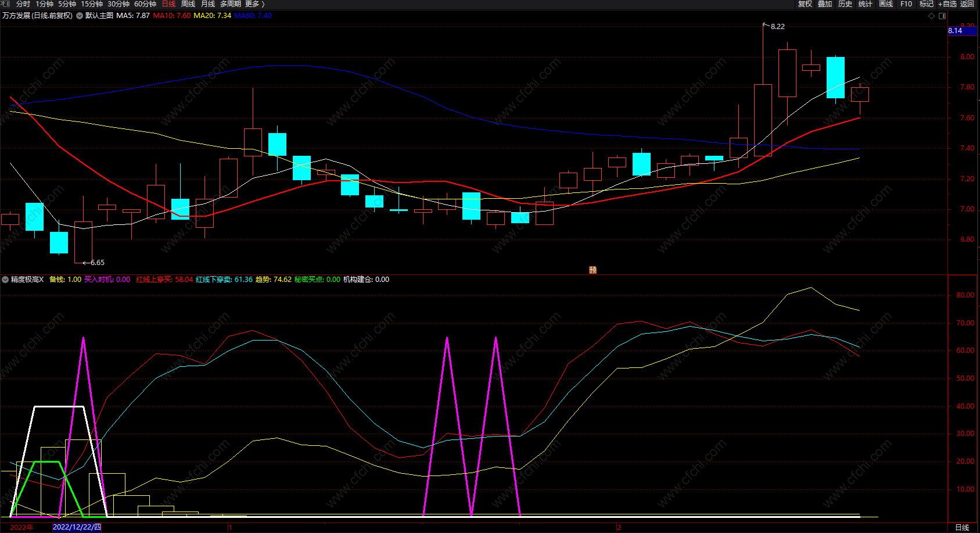Click the 买入时机: 0.00 indicator label
980x533 pixels.
[107, 280]
